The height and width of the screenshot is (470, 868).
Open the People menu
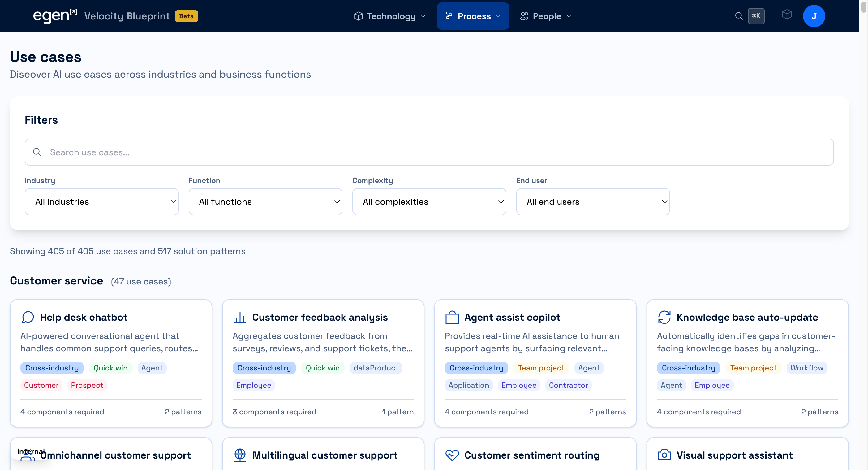(x=546, y=16)
